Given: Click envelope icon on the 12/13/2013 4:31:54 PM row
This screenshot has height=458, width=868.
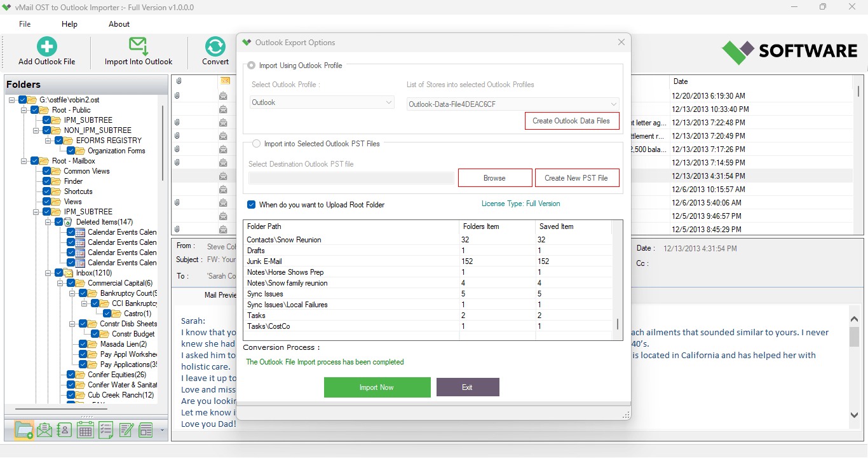Looking at the screenshot, I should click(x=224, y=176).
